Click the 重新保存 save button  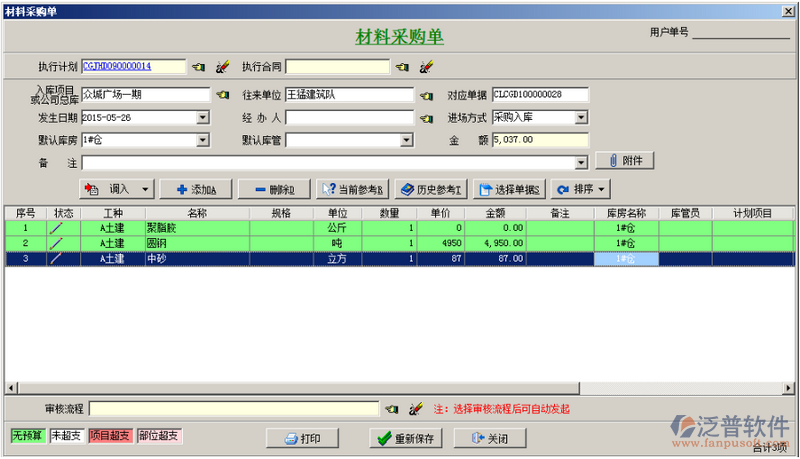pos(406,438)
